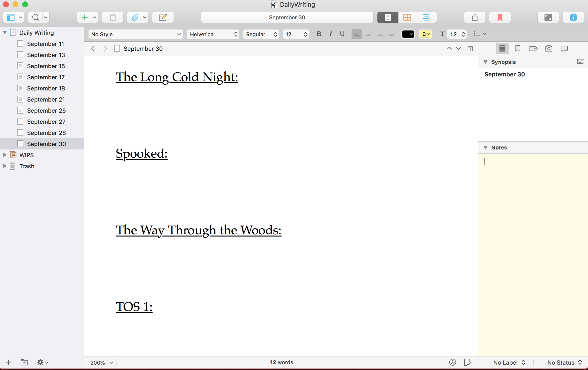588x370 pixels.
Task: Toggle the synopsis image view
Action: (x=581, y=61)
